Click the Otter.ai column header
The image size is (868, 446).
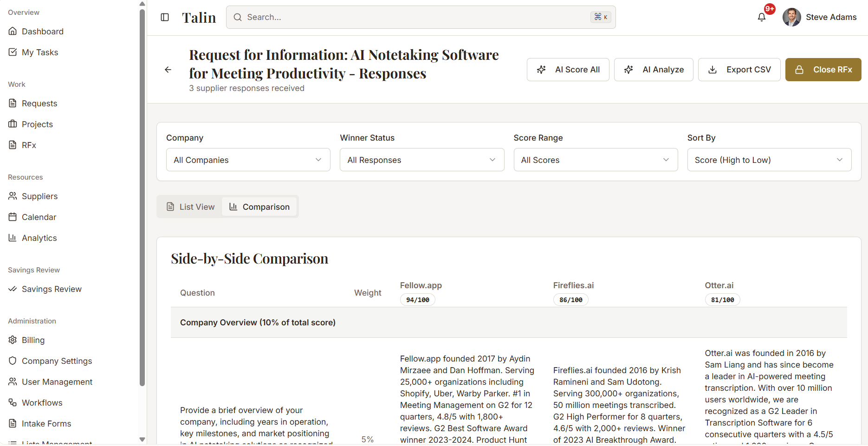click(719, 285)
